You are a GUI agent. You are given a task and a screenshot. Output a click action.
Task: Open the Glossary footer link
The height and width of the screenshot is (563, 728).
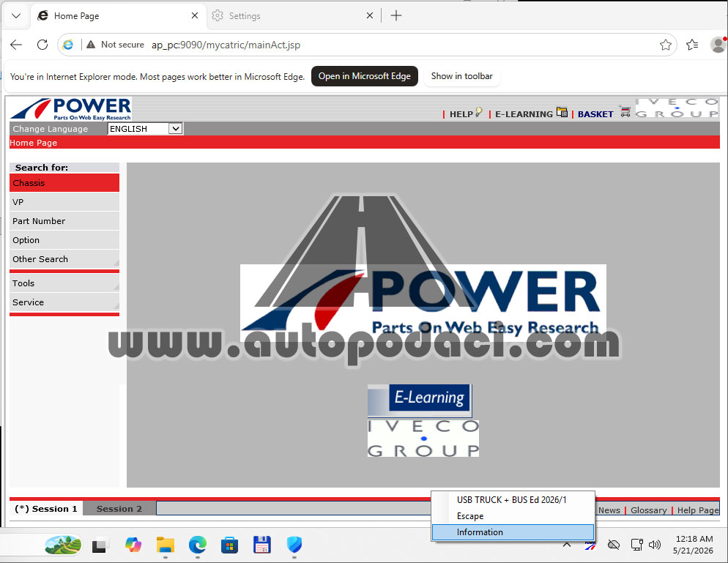[648, 510]
